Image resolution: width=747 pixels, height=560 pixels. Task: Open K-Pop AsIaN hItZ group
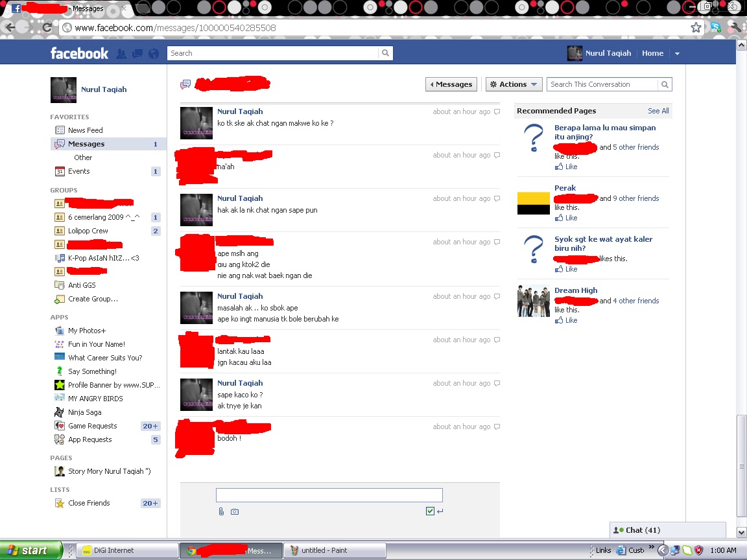[103, 257]
